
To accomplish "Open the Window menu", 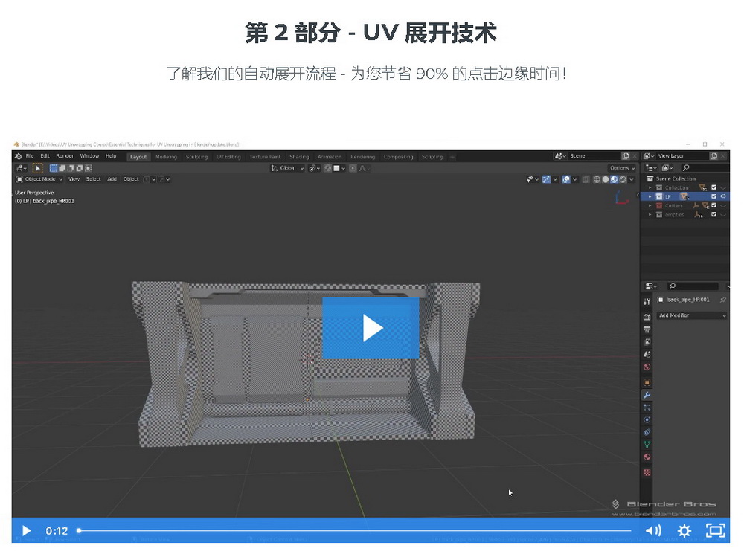I will click(x=89, y=156).
